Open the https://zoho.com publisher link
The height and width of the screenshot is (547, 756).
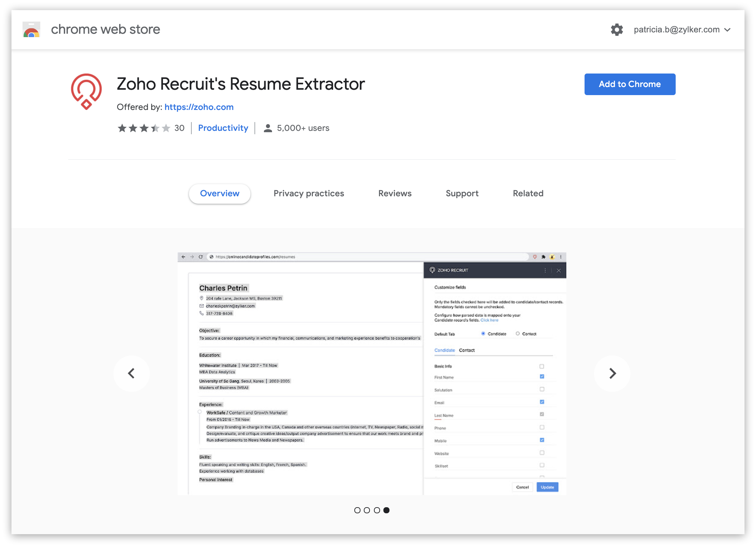199,107
